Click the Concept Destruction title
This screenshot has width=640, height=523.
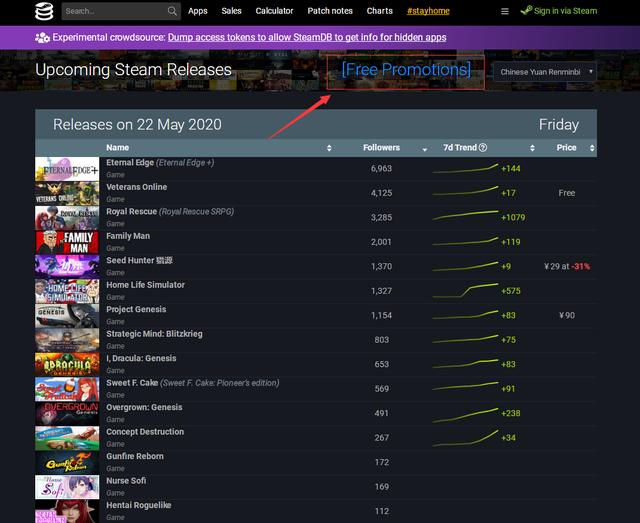coord(145,432)
